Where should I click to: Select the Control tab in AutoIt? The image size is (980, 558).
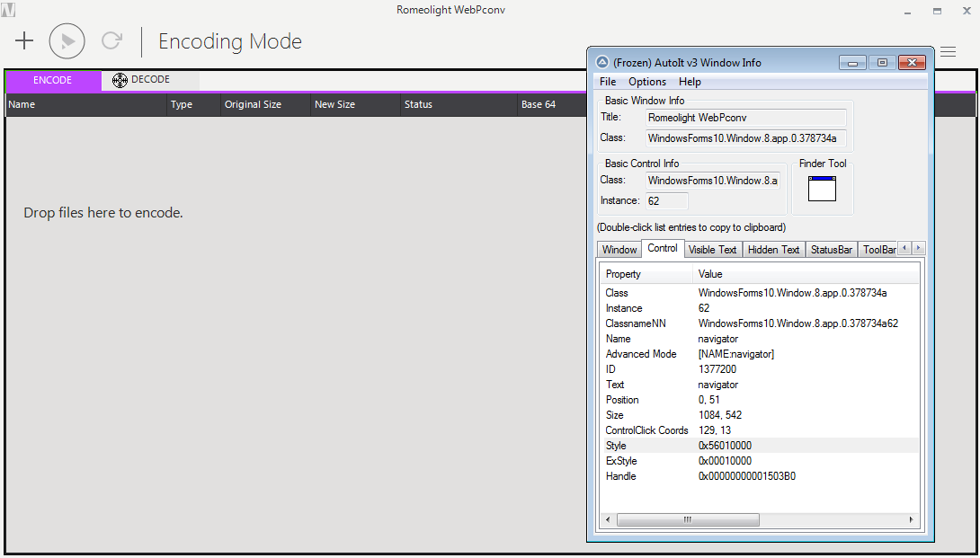tap(663, 248)
